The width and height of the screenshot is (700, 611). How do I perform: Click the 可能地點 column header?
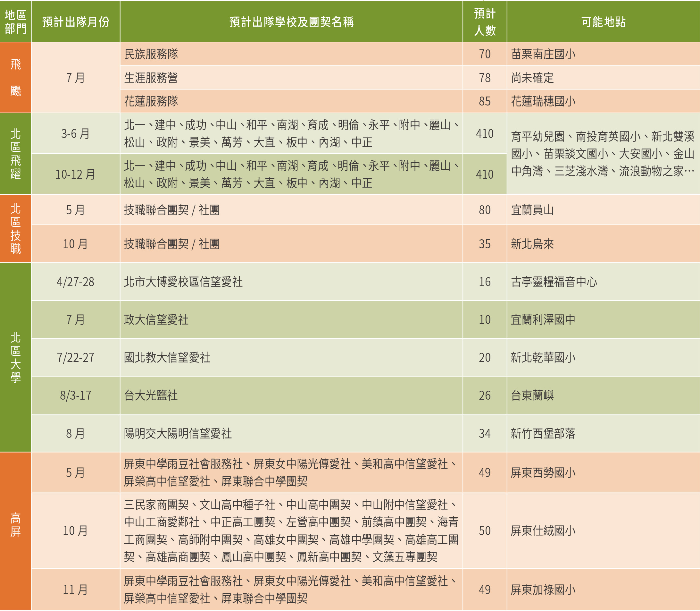[603, 21]
